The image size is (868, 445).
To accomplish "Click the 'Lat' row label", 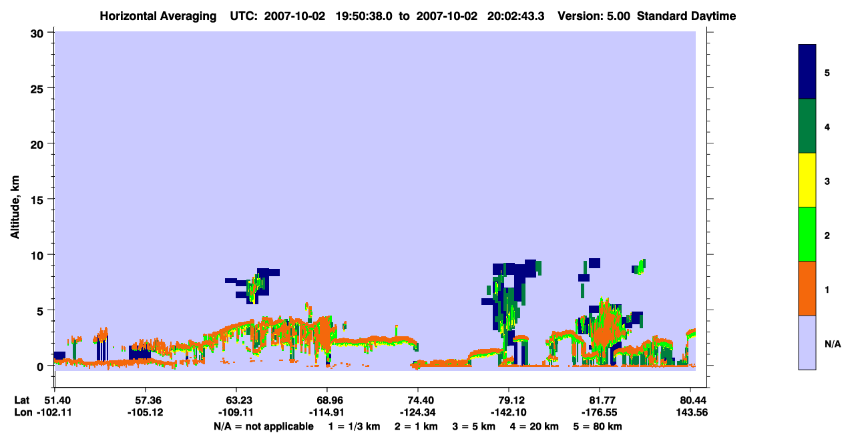I will [22, 400].
